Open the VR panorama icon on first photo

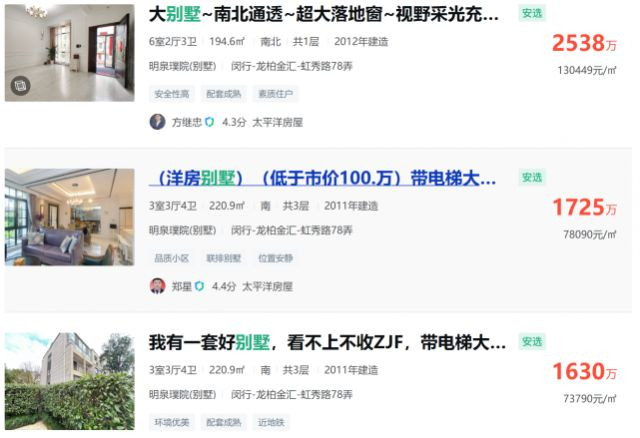pyautogui.click(x=20, y=86)
